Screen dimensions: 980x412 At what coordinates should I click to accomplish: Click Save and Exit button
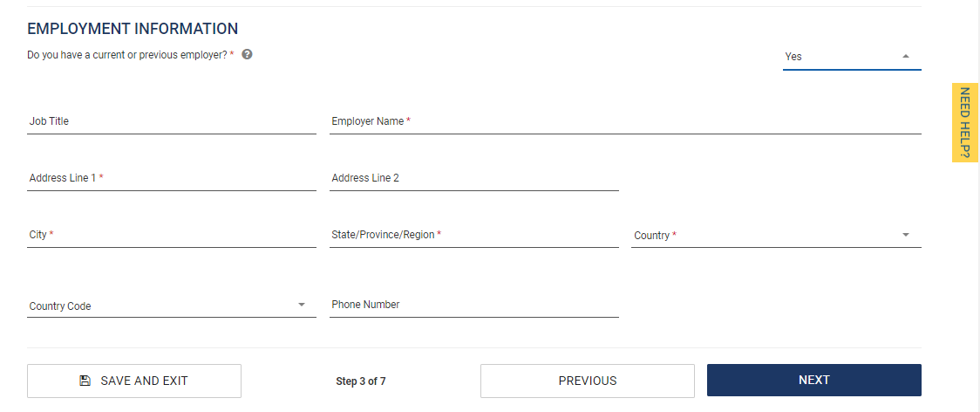pos(134,381)
